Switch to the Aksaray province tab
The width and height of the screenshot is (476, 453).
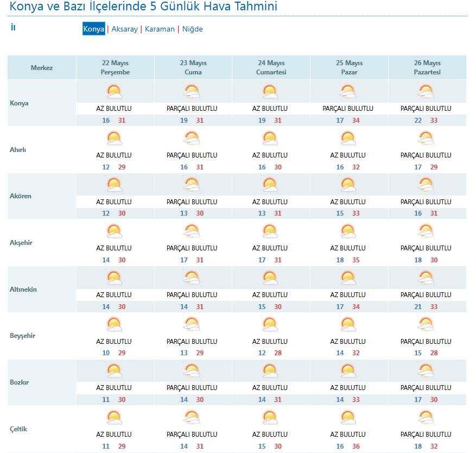click(124, 29)
